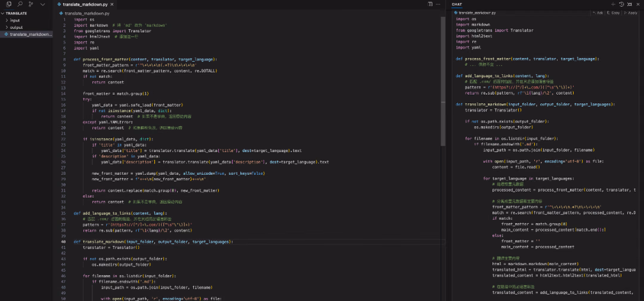The height and width of the screenshot is (301, 644).
Task: Apply chat code to file
Action: [631, 13]
